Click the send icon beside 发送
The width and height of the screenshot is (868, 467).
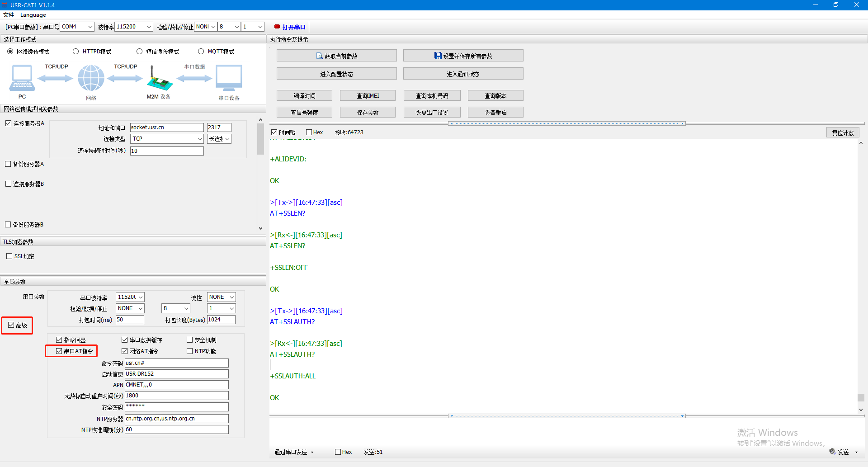pyautogui.click(x=832, y=451)
